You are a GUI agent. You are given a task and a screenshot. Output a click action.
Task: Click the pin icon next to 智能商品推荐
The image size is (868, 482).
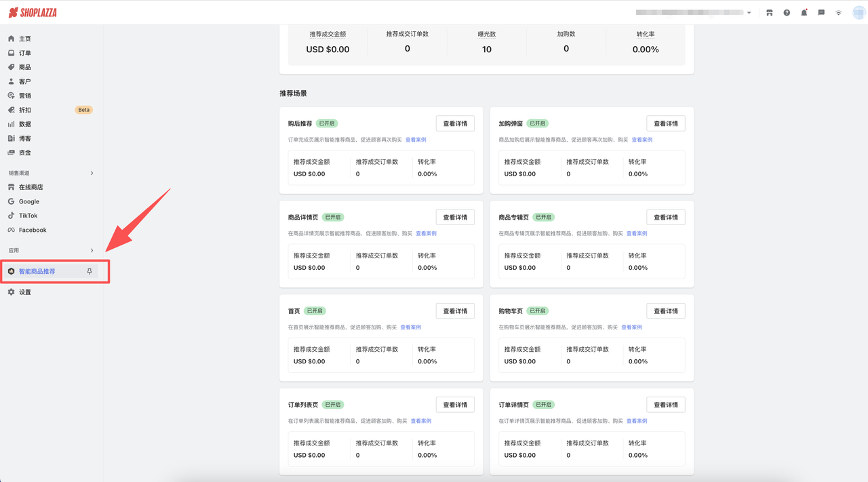(89, 270)
